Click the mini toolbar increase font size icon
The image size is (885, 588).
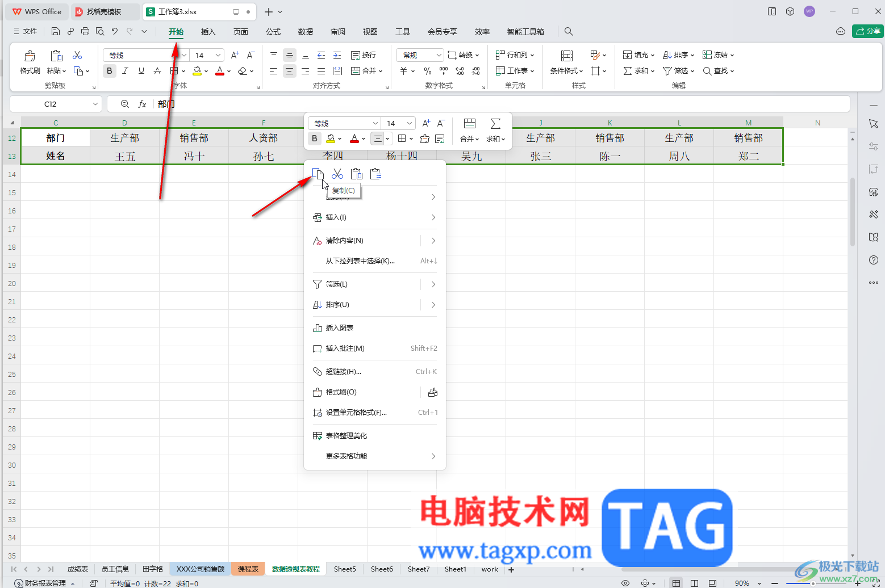[427, 123]
